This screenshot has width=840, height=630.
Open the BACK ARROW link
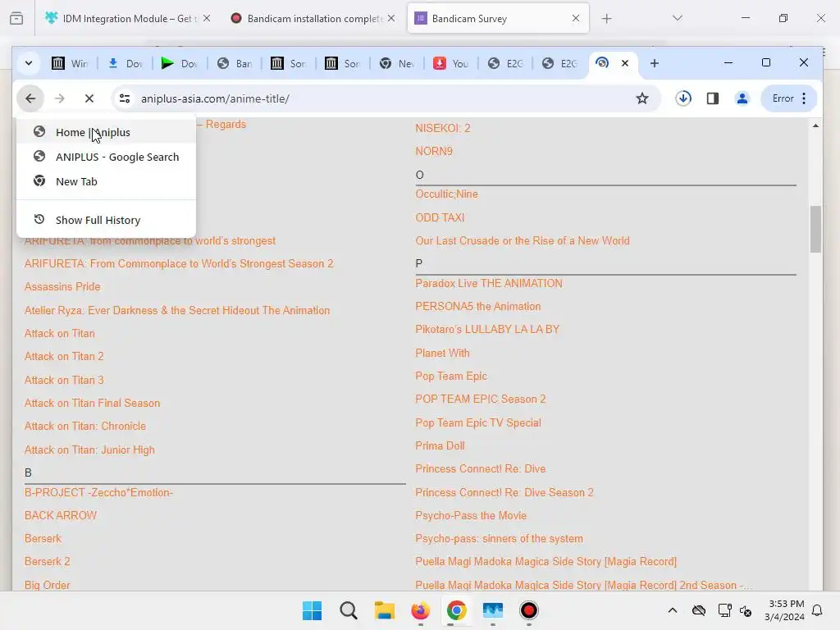(x=61, y=515)
